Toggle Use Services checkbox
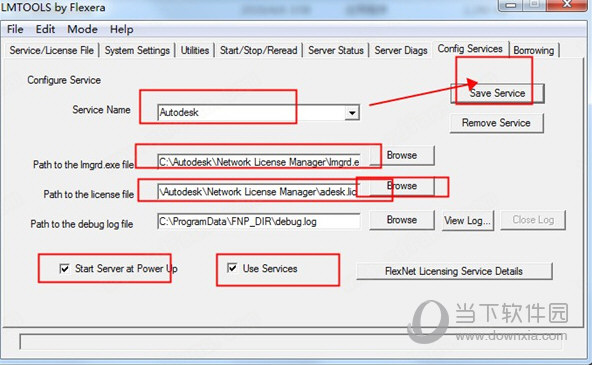592x365 pixels. pos(232,268)
